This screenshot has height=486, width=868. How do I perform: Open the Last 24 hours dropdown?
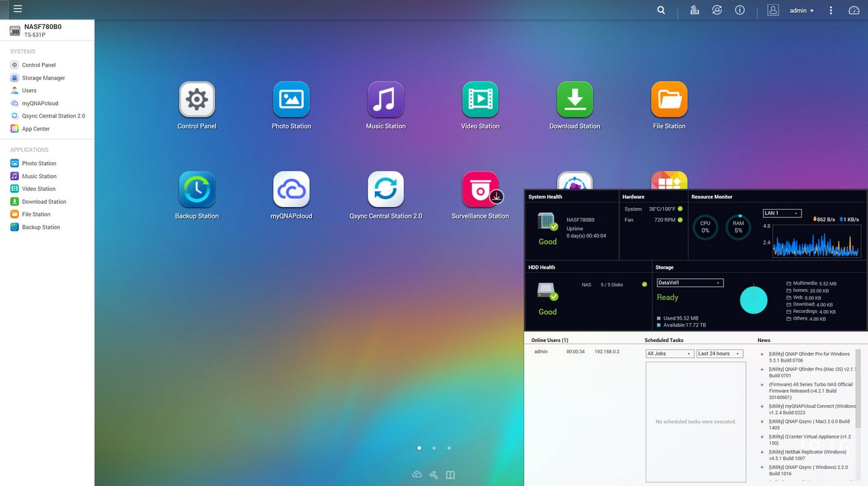719,354
